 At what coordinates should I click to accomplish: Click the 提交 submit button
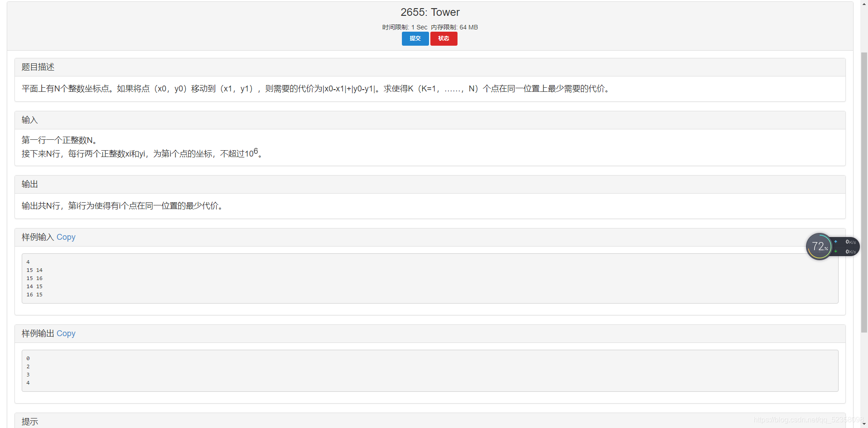[x=415, y=38]
